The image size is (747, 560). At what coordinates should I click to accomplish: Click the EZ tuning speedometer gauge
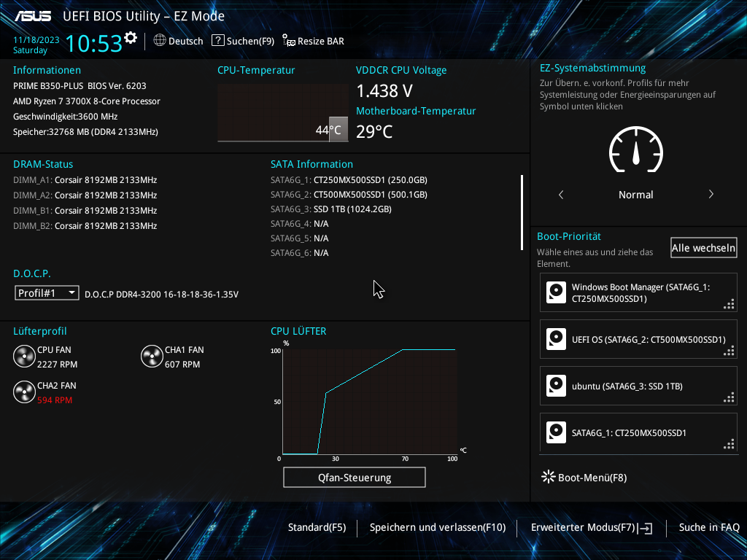(636, 149)
